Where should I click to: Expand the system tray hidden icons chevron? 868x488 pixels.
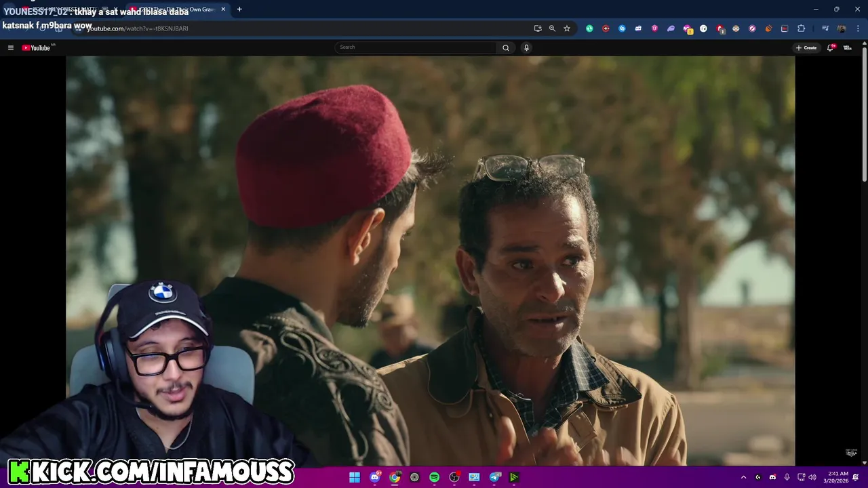(x=743, y=477)
